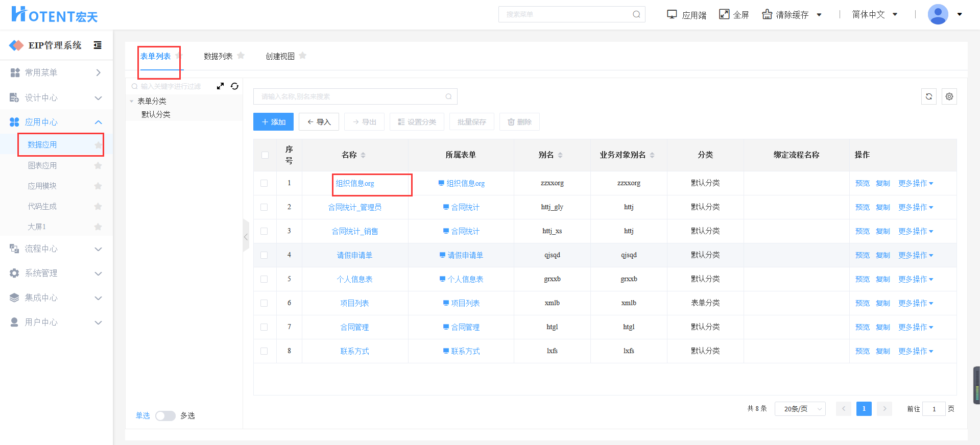Sort by 别名 column
This screenshot has height=445, width=980.
click(560, 155)
